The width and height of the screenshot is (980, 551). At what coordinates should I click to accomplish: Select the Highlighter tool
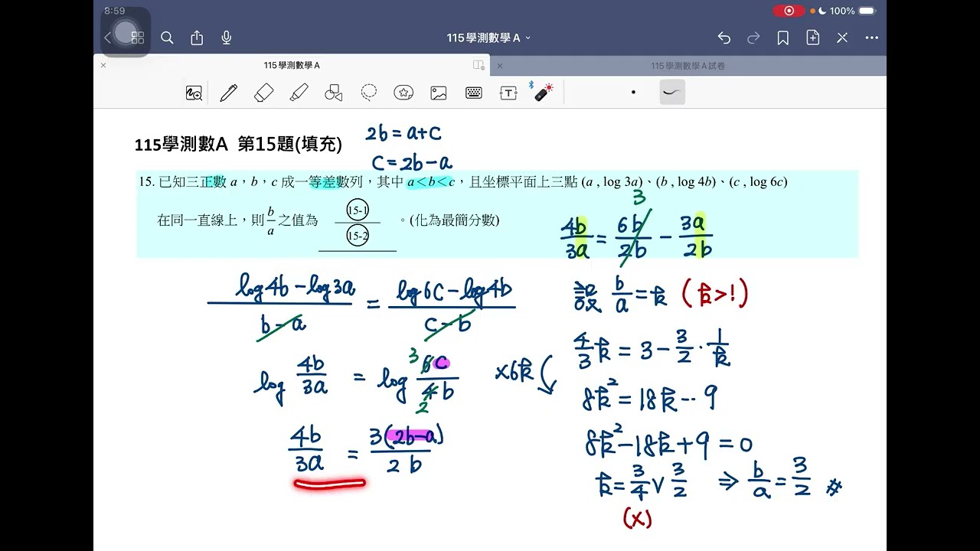click(299, 93)
